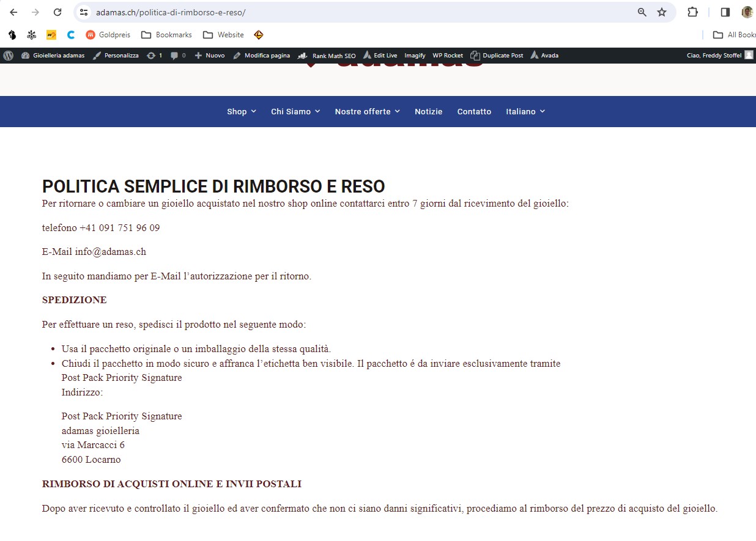The height and width of the screenshot is (541, 756).
Task: Open the Bookmarks folder in the bookmarks bar
Action: pyautogui.click(x=166, y=35)
